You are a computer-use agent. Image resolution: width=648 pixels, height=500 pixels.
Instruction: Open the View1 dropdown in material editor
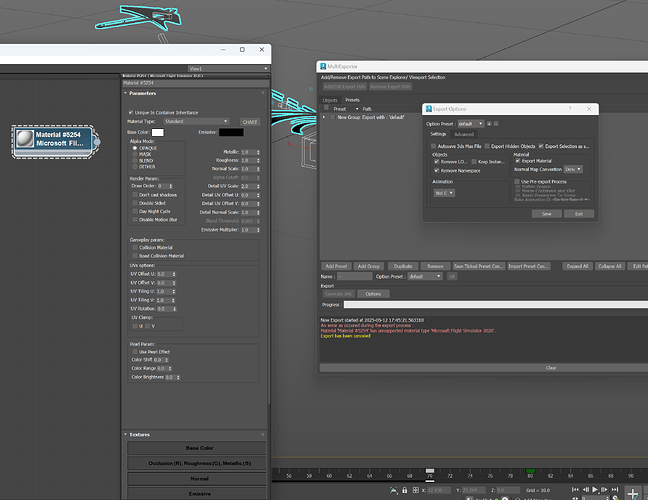point(228,69)
